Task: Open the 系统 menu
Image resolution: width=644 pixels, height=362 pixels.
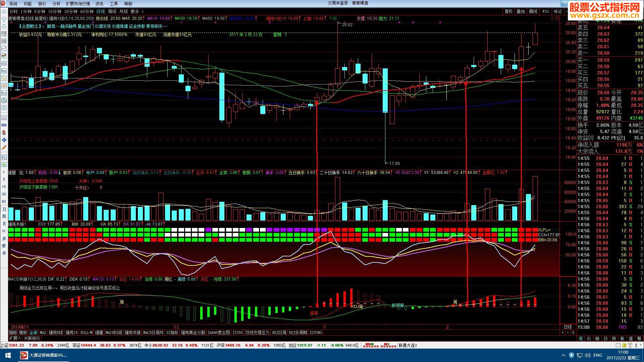Action: (x=13, y=4)
